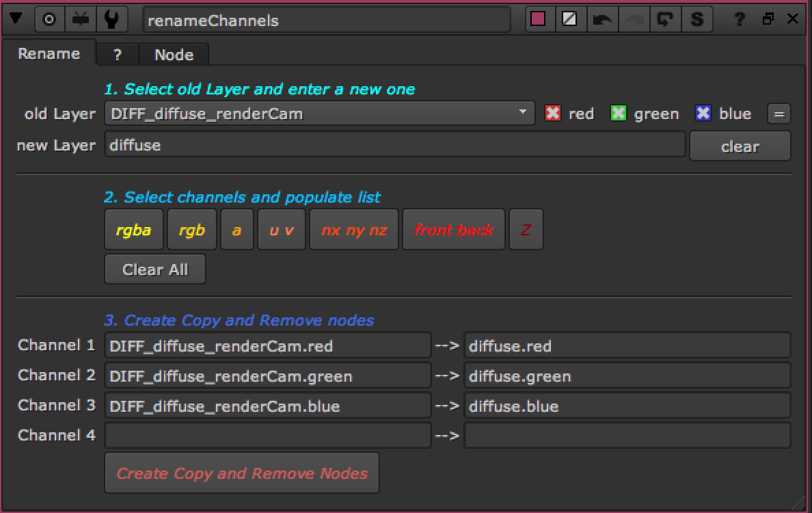Viewport: 812px width, 513px height.
Task: Toggle the blue channel checkbox
Action: (703, 114)
